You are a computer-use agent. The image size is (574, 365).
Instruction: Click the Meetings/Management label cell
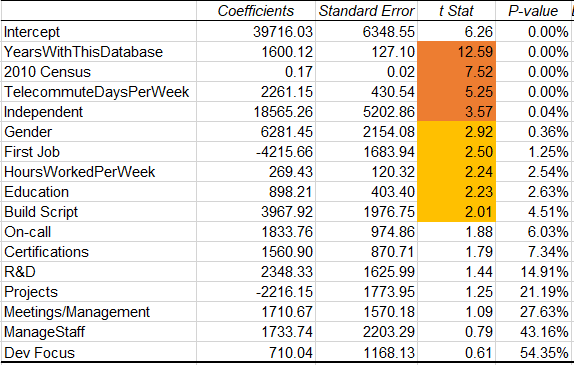pos(98,312)
